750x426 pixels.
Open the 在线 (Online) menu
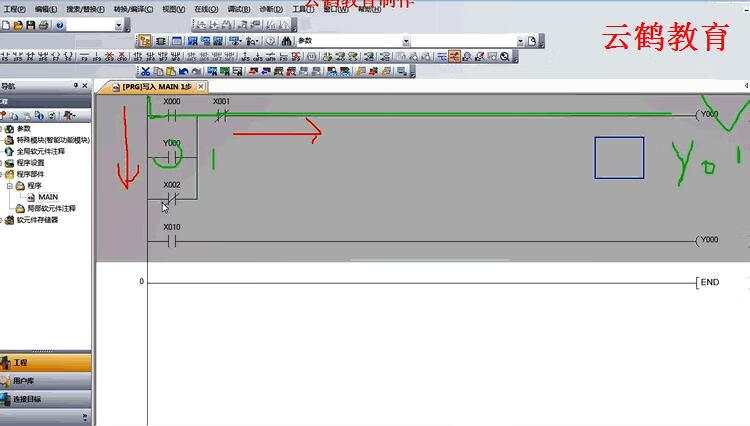(206, 9)
